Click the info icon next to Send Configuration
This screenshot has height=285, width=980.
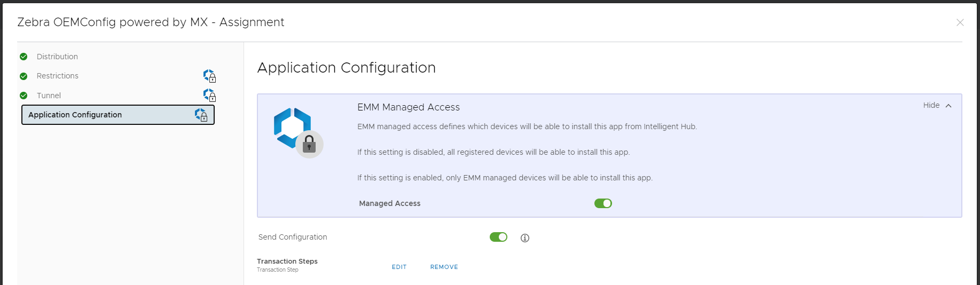(525, 238)
